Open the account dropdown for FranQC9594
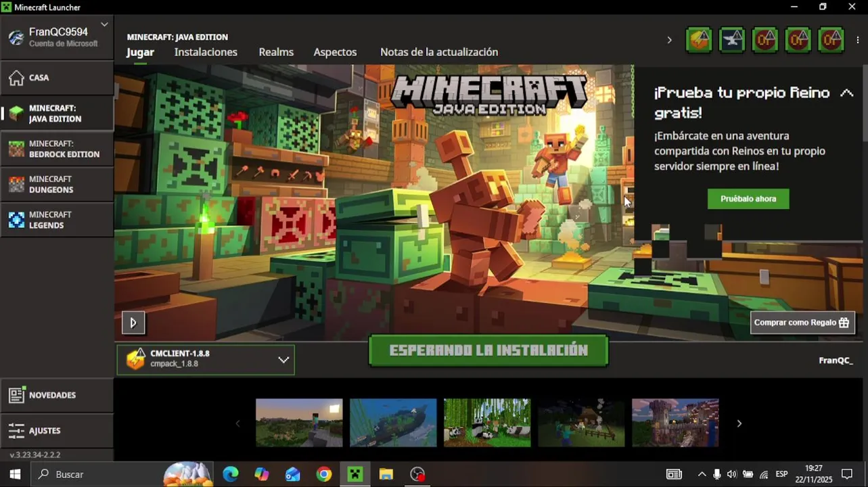This screenshot has height=487, width=868. coord(104,24)
